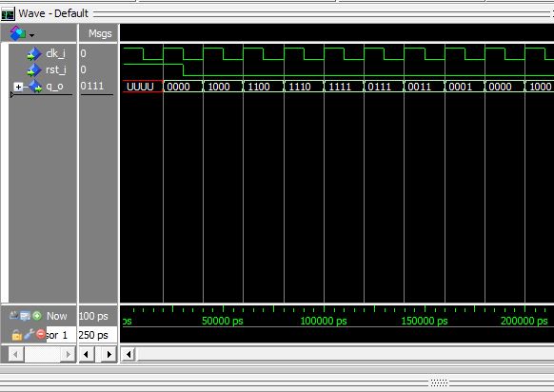Viewport: 554px width, 392px height.
Task: Click the signal format icon above clk_i
Action: click(18, 33)
